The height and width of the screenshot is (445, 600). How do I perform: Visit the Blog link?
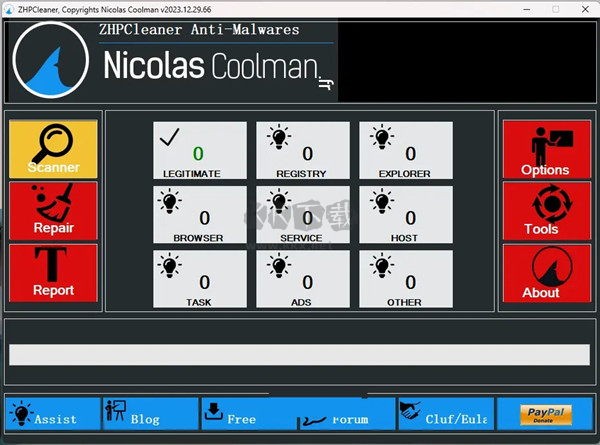pos(150,413)
